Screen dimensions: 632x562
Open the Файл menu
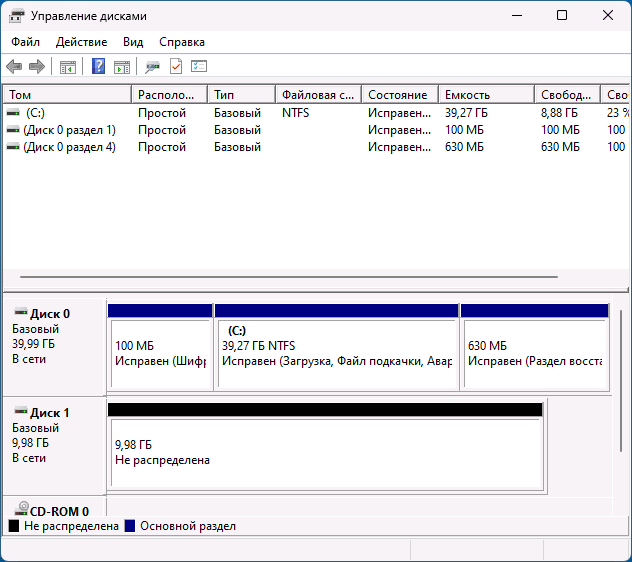click(x=25, y=42)
